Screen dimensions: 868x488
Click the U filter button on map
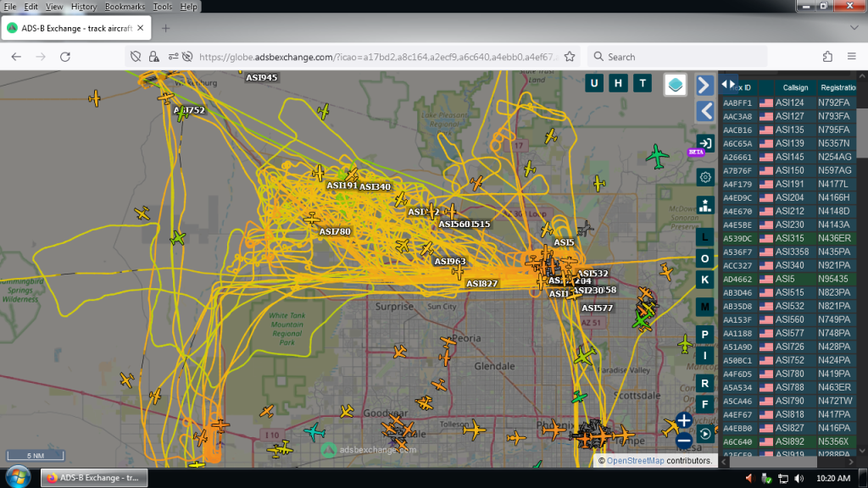[594, 84]
